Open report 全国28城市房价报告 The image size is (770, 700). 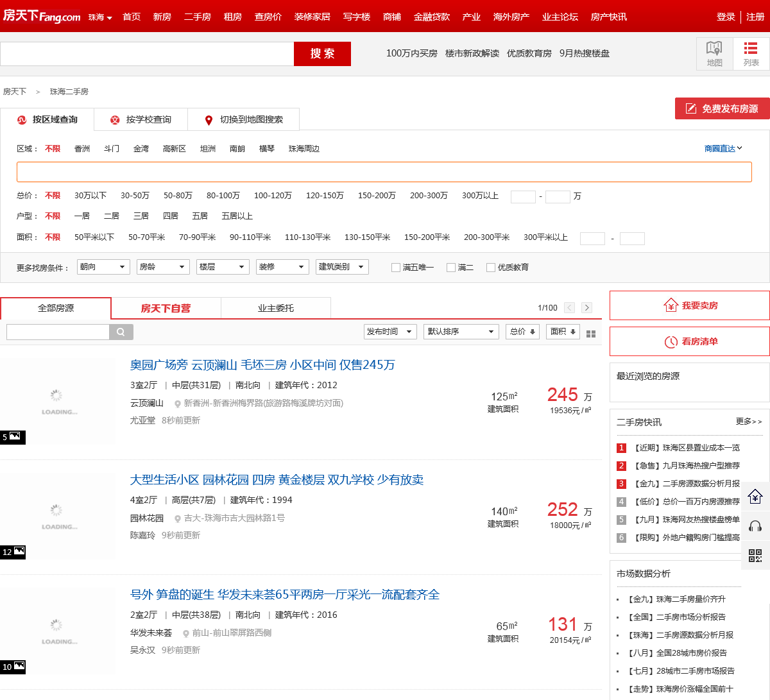pyautogui.click(x=677, y=653)
